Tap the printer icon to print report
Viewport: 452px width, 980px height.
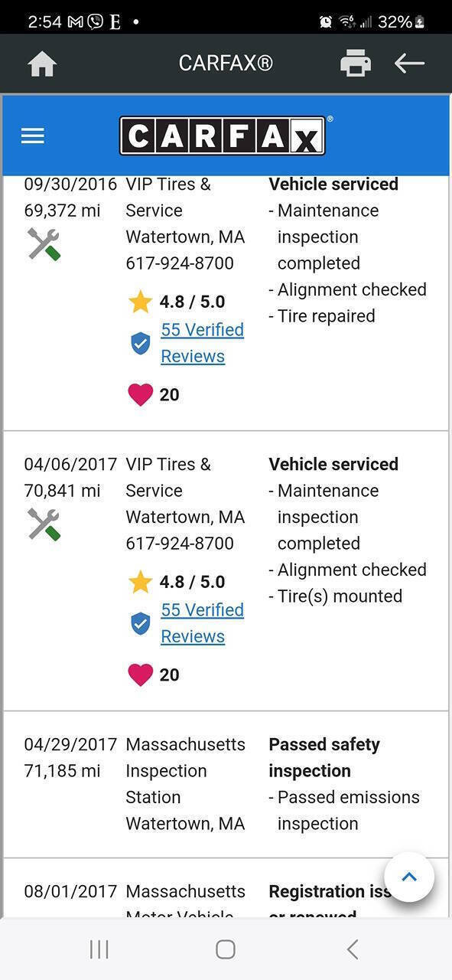point(356,64)
